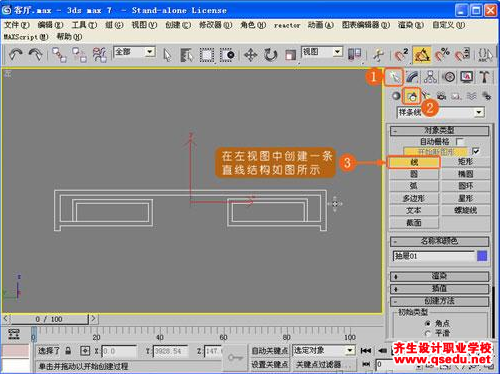Toggle the Spinner Snap icon
Viewport: 500px width, 374px height.
pos(463,55)
